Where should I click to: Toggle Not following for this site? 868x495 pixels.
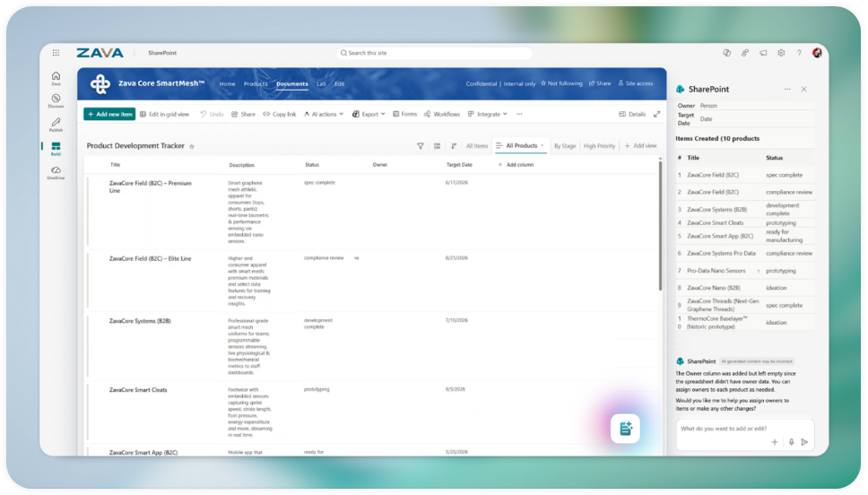561,83
